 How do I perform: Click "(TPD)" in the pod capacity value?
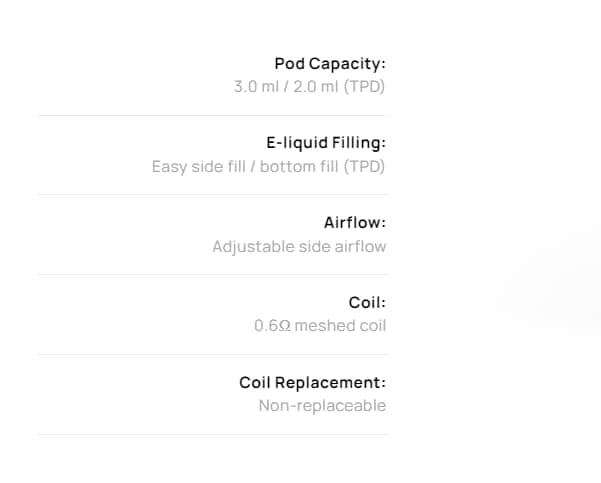point(364,86)
